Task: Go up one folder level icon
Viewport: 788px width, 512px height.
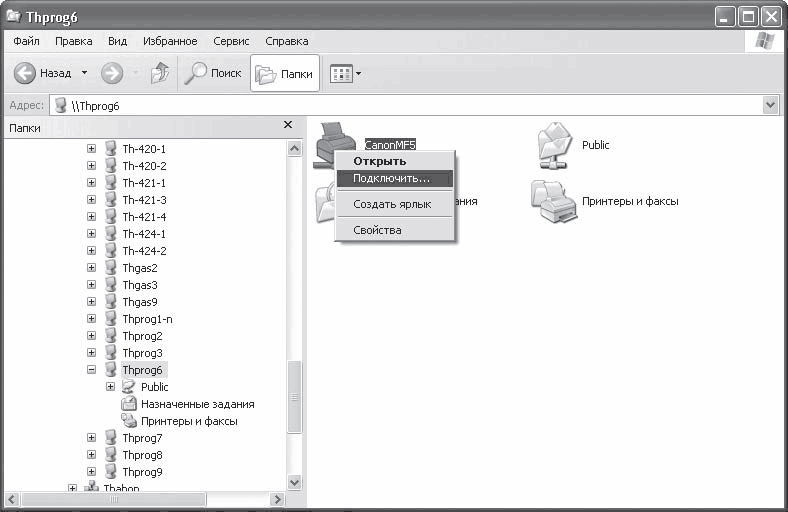Action: pos(160,73)
